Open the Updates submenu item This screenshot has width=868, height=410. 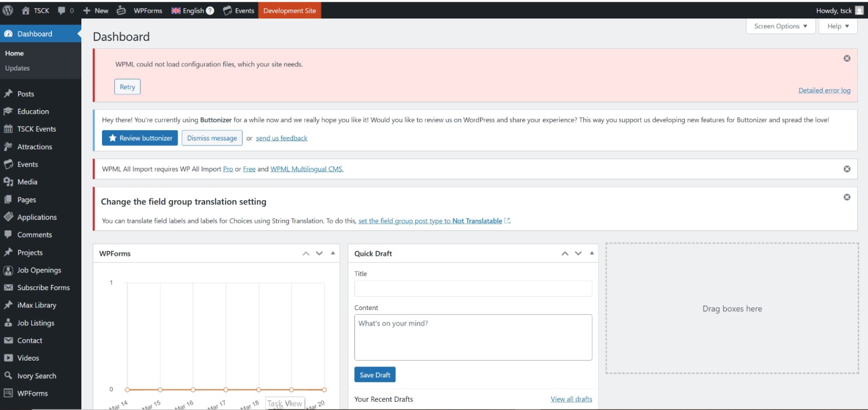pos(17,68)
